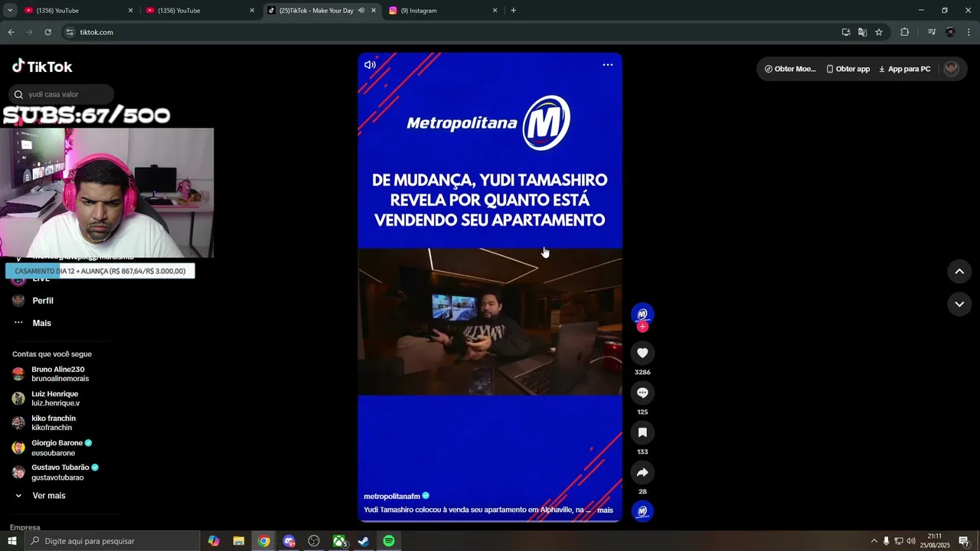
Task: Follow metropolitanafm with the red plus badge
Action: pyautogui.click(x=642, y=327)
